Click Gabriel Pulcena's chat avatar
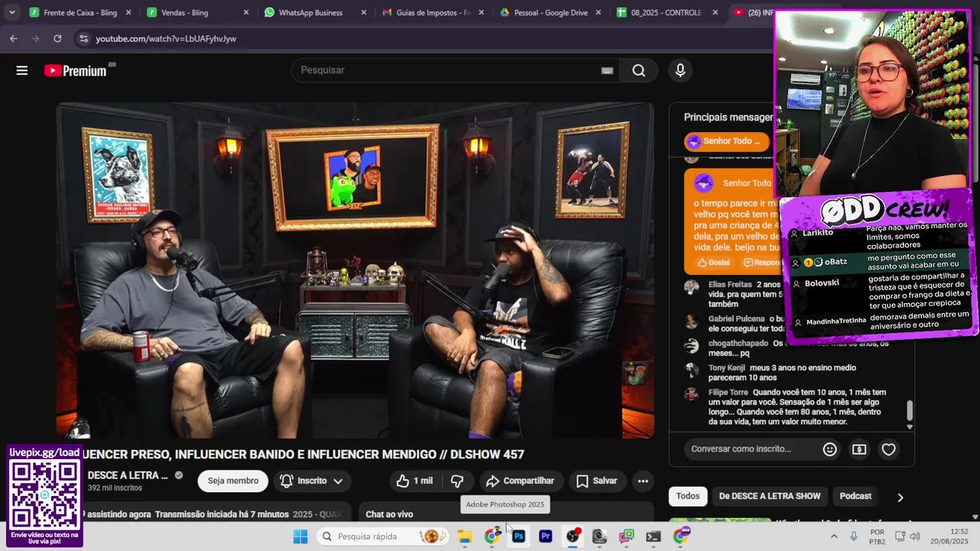Image resolution: width=980 pixels, height=551 pixels. (x=691, y=321)
